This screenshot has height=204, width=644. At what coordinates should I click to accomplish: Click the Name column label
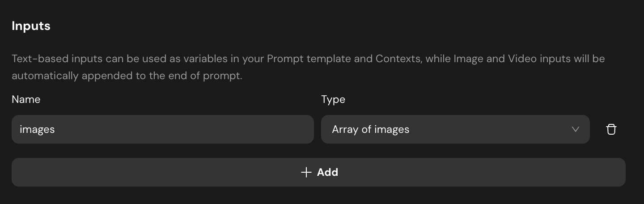click(26, 99)
